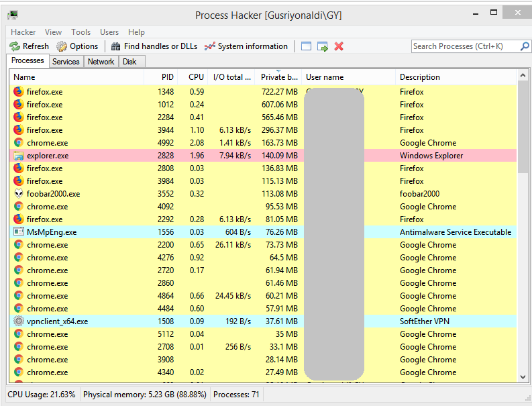Click 24.45 kB/s I/O cell
Viewport: 532px width, 406px height.
pyautogui.click(x=233, y=296)
